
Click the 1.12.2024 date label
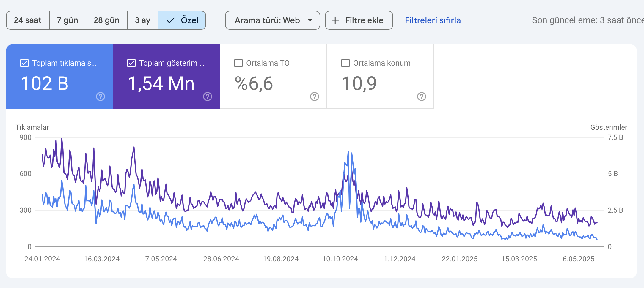pyautogui.click(x=400, y=259)
